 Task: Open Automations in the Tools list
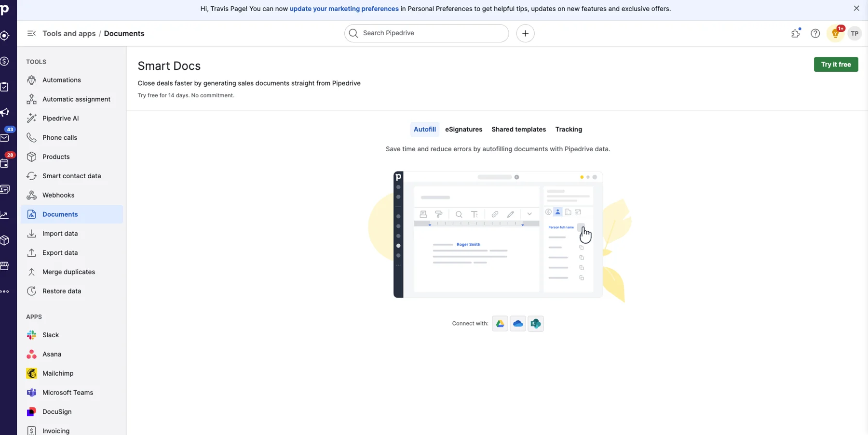(72, 80)
